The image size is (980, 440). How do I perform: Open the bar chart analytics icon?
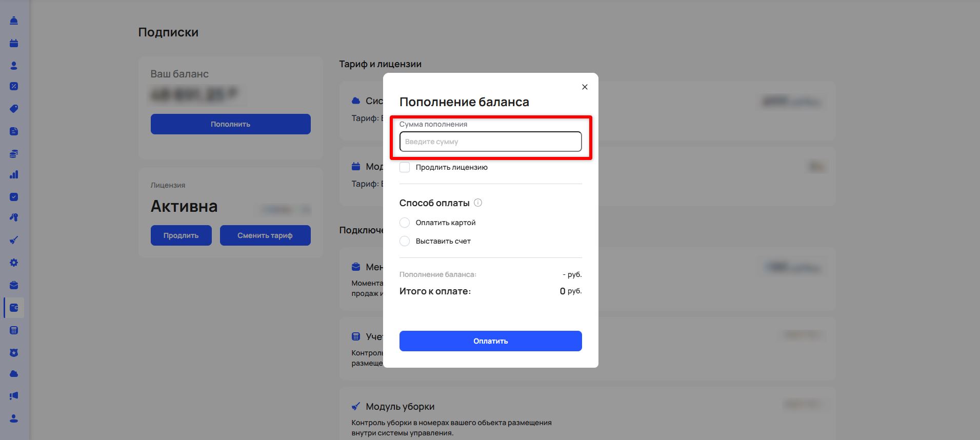click(14, 174)
